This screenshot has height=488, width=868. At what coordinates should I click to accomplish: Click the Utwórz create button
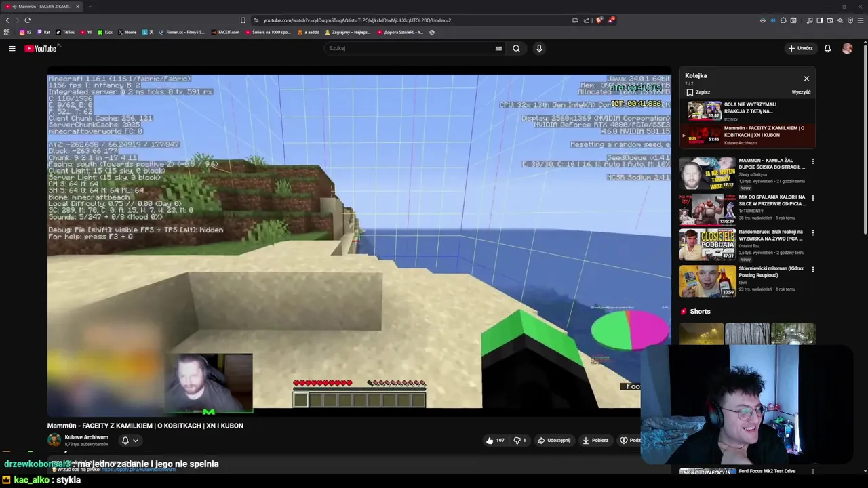pyautogui.click(x=800, y=48)
